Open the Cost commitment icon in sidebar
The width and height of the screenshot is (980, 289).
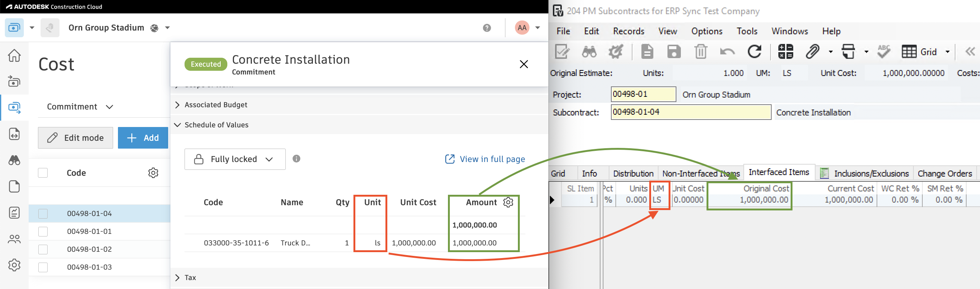(14, 108)
